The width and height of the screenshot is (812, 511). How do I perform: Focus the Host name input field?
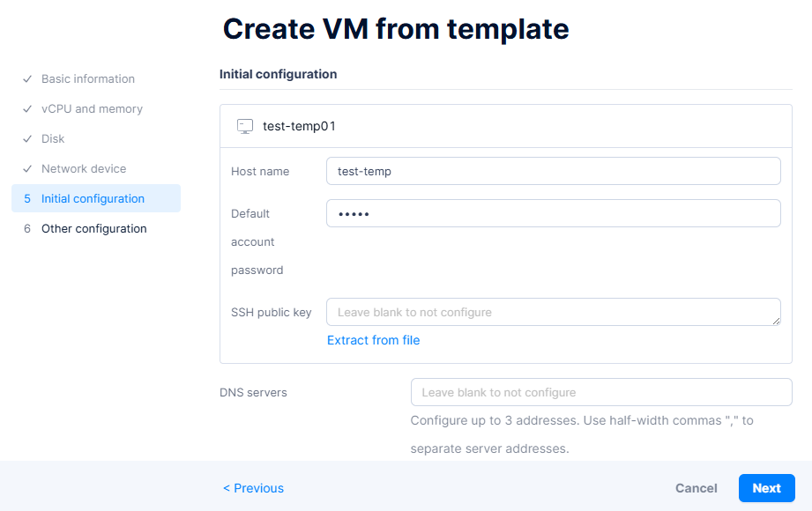[553, 171]
